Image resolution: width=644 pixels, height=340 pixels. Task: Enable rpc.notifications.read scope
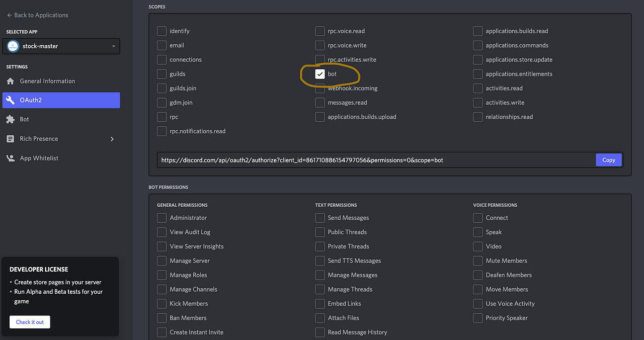pyautogui.click(x=162, y=131)
